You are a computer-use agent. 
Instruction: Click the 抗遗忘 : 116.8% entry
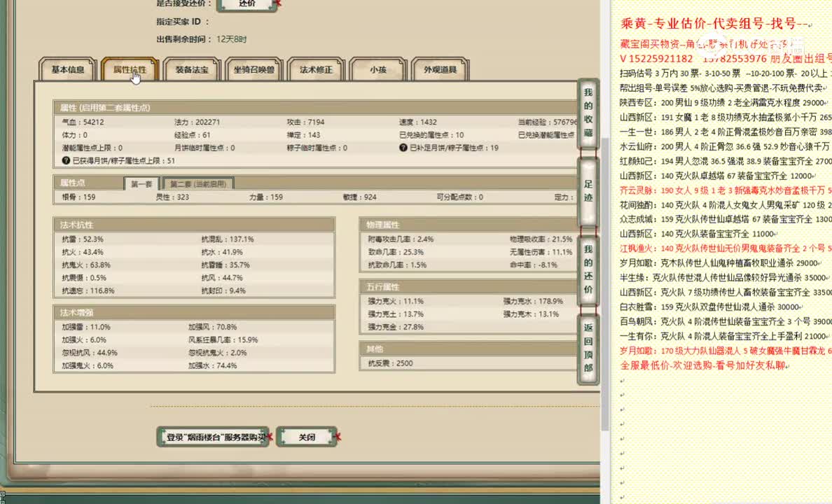click(88, 290)
